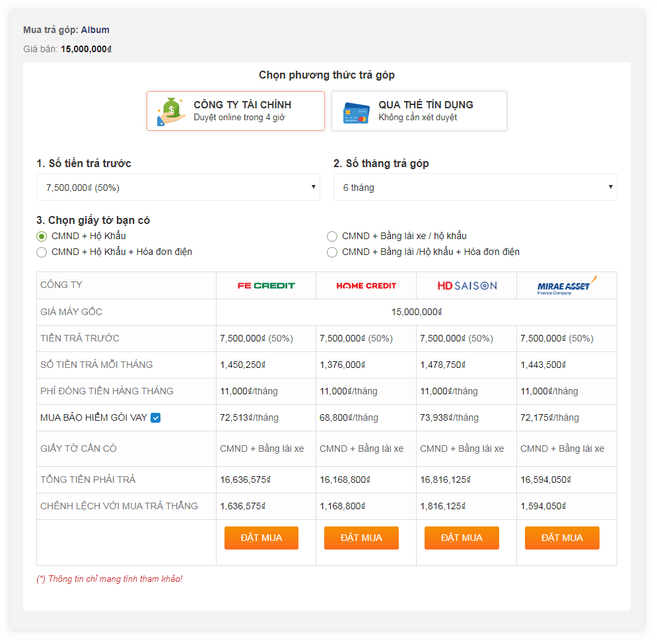The image size is (657, 644).
Task: Click the HD Saison logo
Action: (x=467, y=286)
